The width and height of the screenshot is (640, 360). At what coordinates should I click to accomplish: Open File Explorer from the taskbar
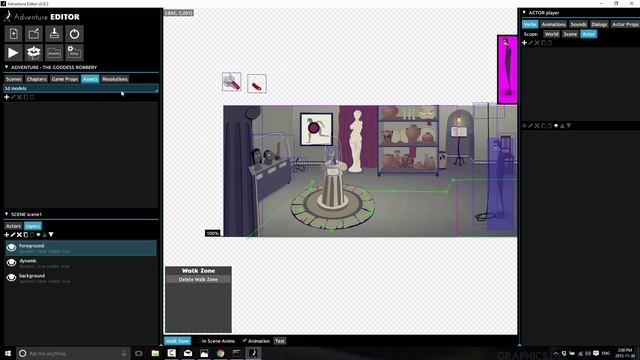pos(155,353)
